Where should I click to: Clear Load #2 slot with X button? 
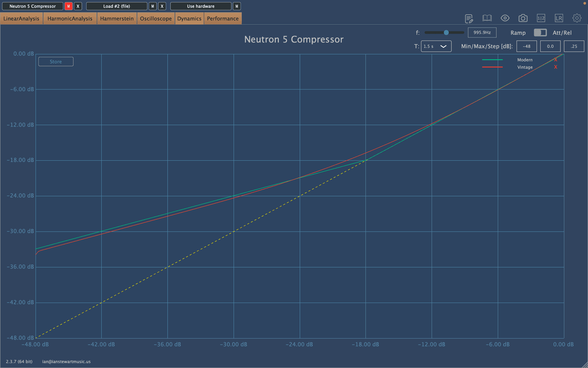point(162,6)
